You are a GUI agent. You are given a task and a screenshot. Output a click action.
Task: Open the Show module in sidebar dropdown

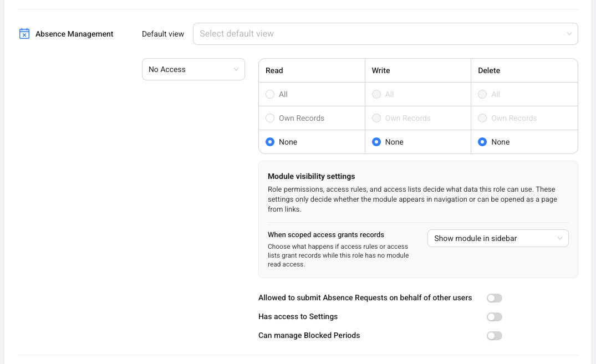click(498, 238)
